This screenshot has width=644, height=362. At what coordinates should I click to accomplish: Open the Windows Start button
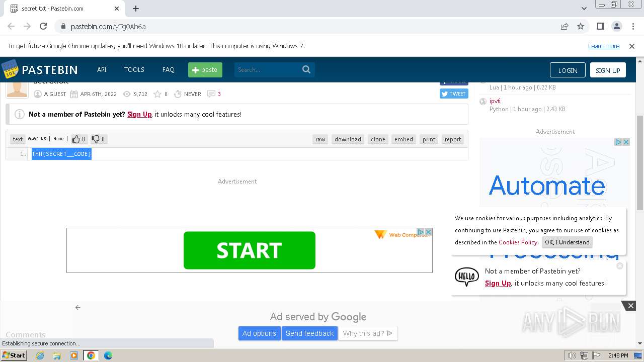[x=14, y=355]
